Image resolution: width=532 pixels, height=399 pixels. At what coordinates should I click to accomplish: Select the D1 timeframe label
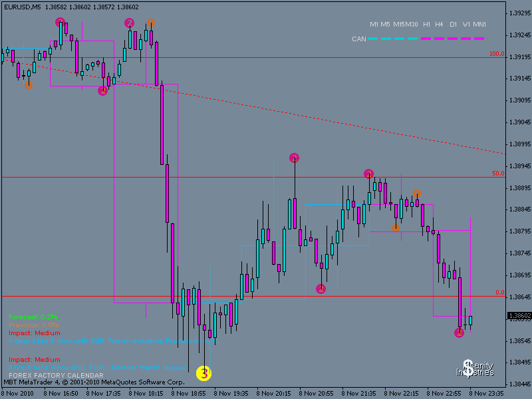(454, 25)
